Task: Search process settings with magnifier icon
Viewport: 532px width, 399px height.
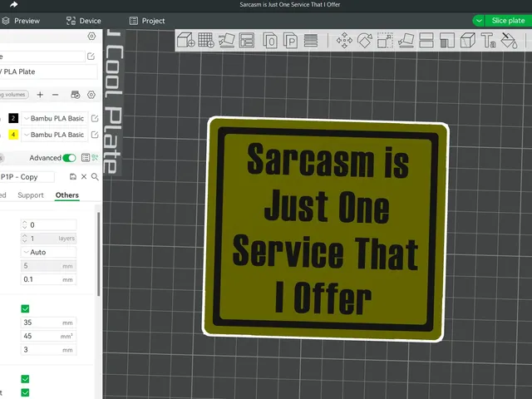Action: [95, 177]
